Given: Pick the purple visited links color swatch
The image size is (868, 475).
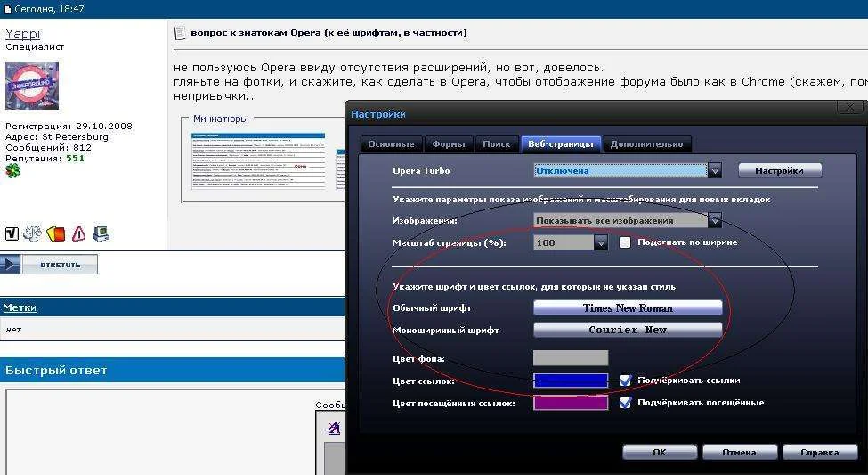Looking at the screenshot, I should [x=571, y=403].
